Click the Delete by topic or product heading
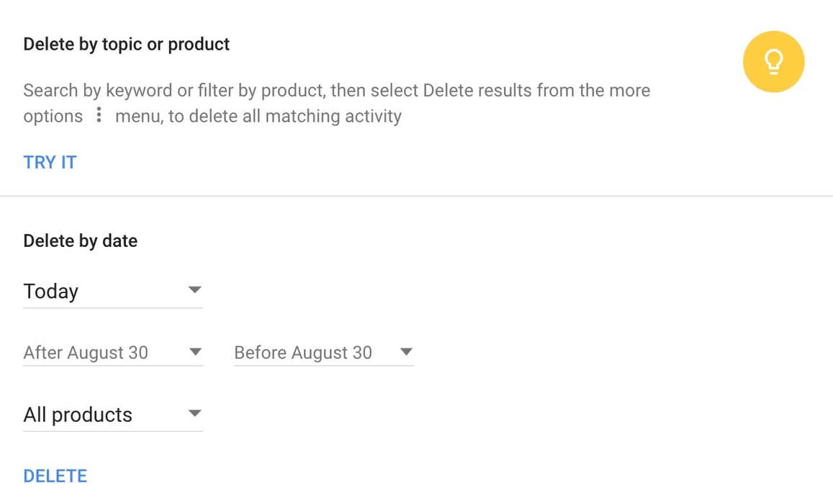The image size is (833, 504). point(126,44)
